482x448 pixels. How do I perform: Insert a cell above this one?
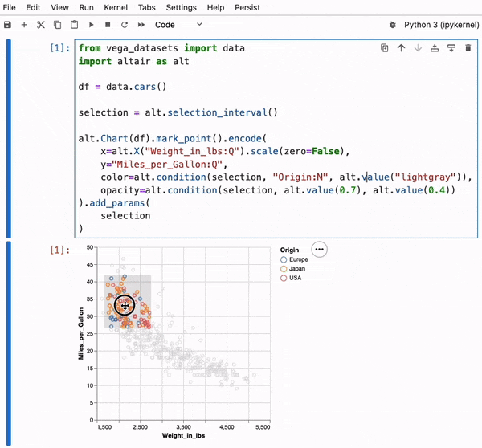[435, 48]
